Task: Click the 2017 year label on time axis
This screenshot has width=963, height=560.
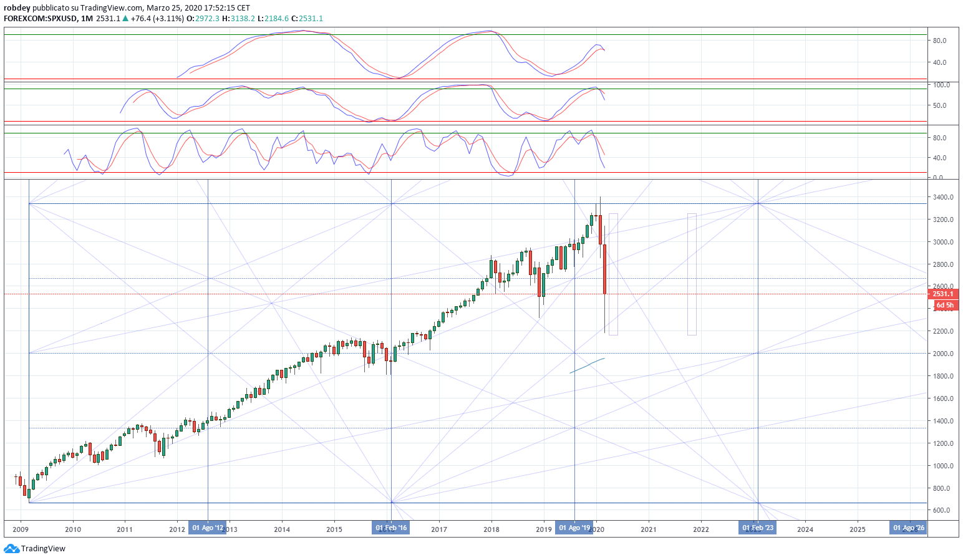Action: tap(439, 529)
